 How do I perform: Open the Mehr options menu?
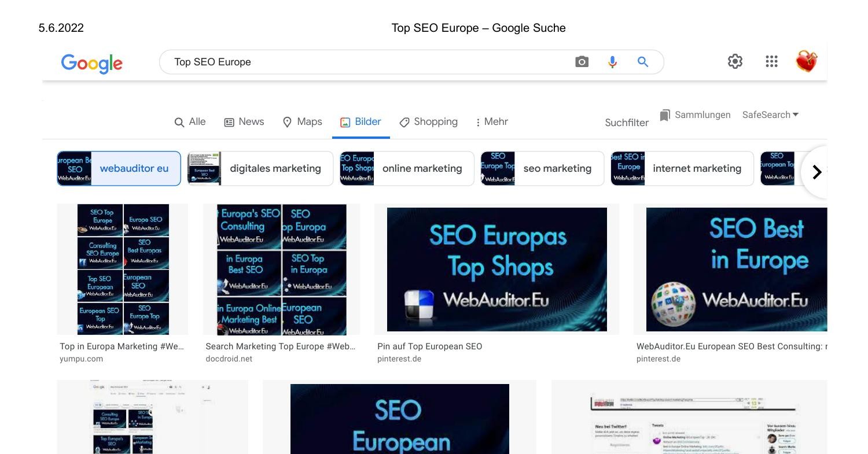(x=491, y=121)
